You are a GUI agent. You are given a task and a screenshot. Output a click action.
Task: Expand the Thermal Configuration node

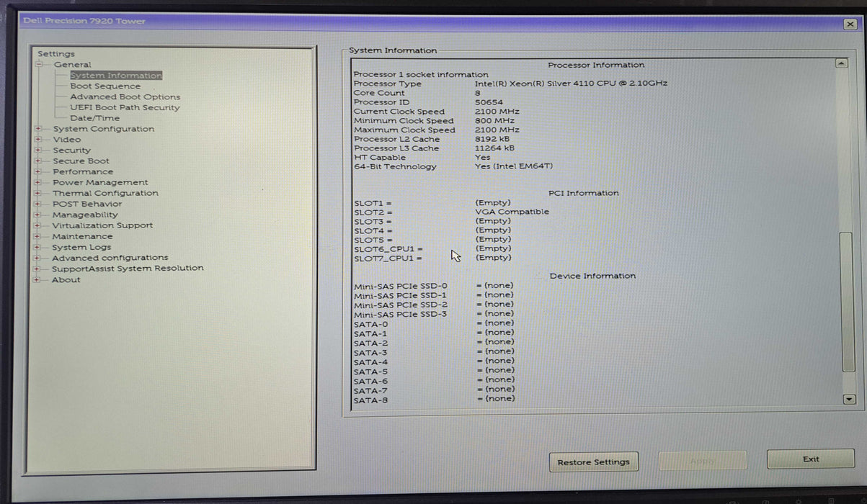coord(37,194)
